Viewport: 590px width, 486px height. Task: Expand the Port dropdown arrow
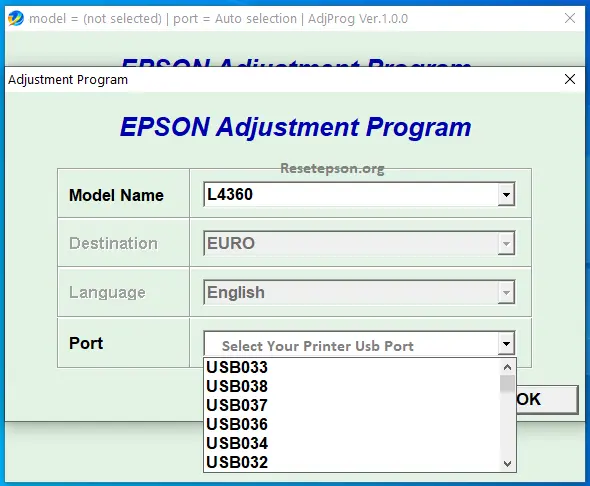coord(506,343)
